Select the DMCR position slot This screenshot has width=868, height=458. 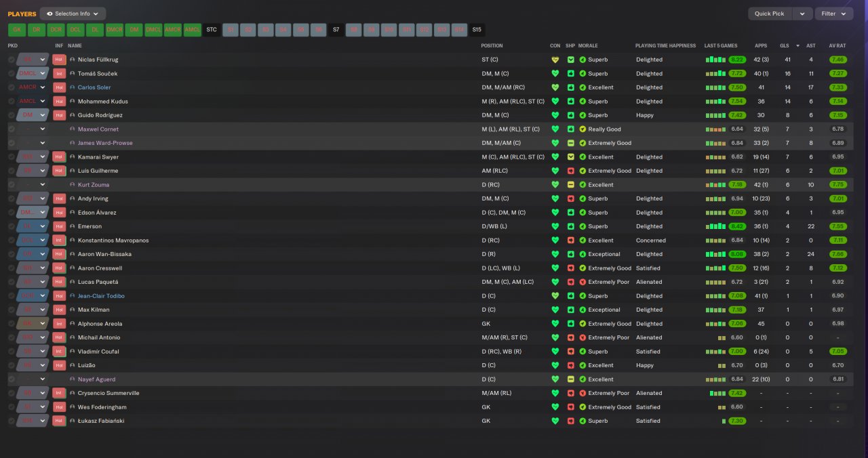pyautogui.click(x=115, y=30)
